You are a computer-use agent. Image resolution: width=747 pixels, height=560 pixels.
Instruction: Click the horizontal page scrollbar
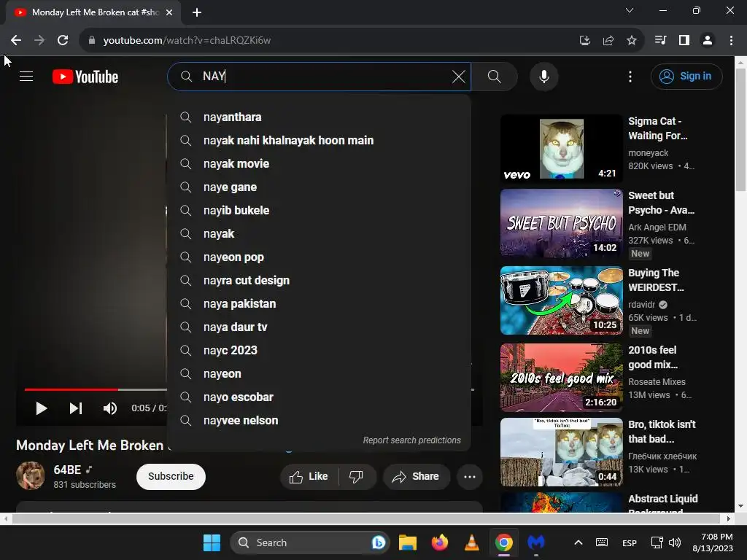(366, 518)
